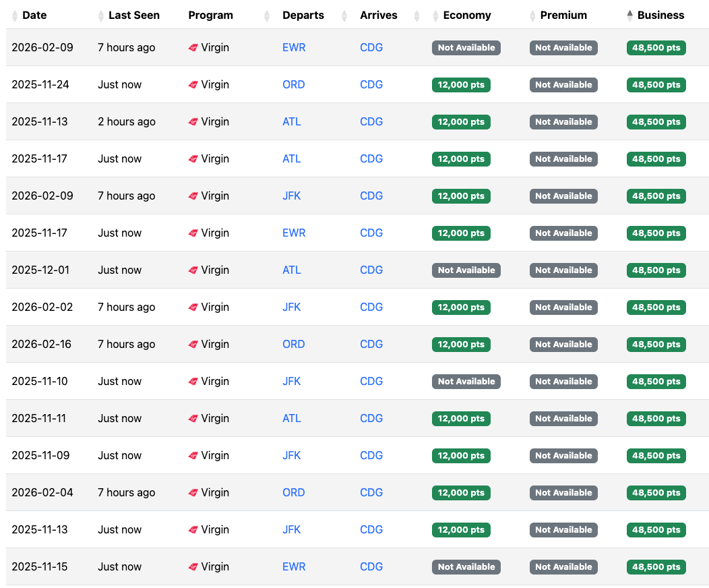Click Program column header text
The height and width of the screenshot is (588, 709).
click(x=211, y=16)
